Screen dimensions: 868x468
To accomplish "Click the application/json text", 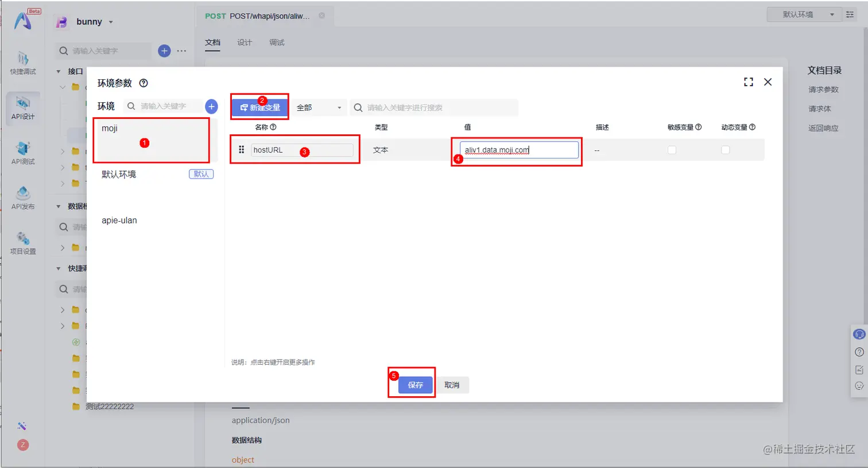I will [x=261, y=420].
